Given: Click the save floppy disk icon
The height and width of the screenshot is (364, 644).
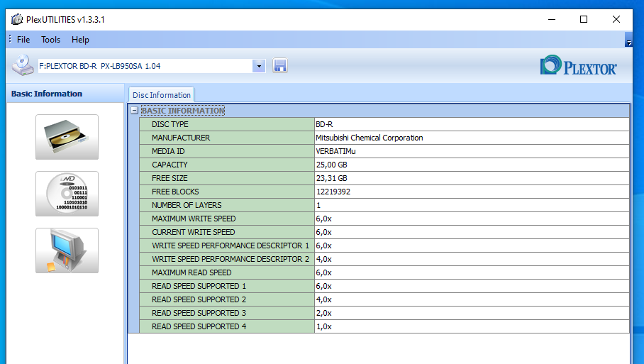Looking at the screenshot, I should point(280,66).
